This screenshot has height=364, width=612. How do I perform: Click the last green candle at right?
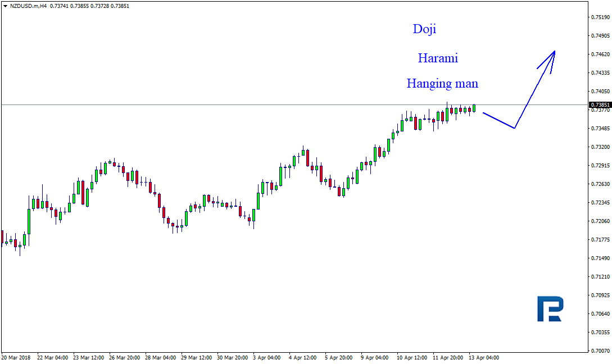tap(474, 108)
